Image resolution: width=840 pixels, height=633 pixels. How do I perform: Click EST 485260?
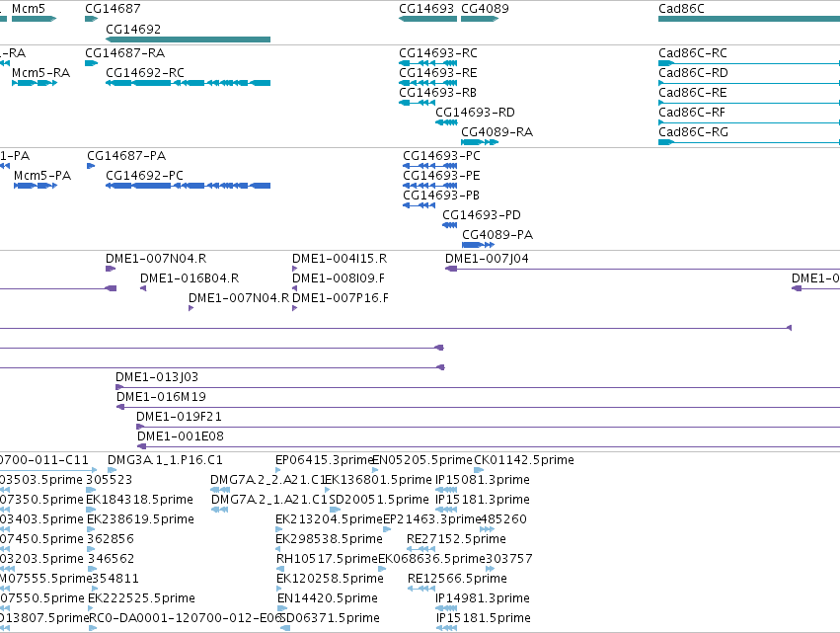tap(487, 529)
